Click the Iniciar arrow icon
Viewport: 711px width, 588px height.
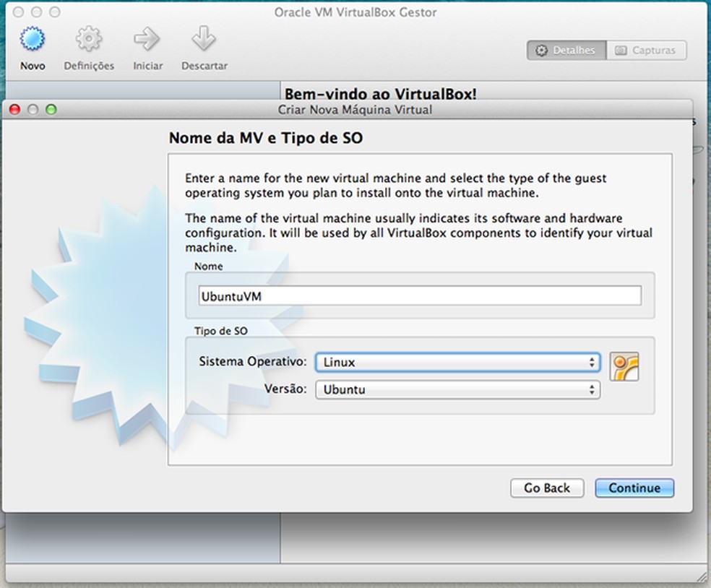[147, 39]
